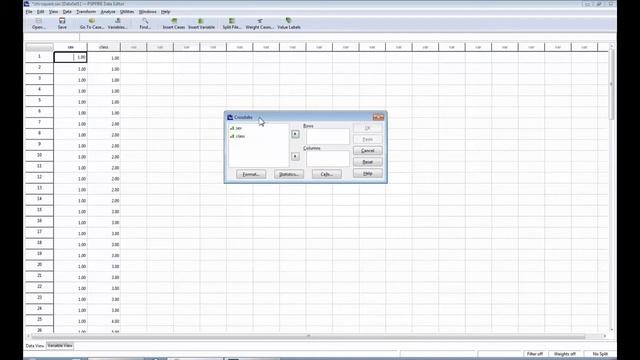The image size is (640, 360).
Task: Open the Variables toolbar tool
Action: (x=118, y=23)
